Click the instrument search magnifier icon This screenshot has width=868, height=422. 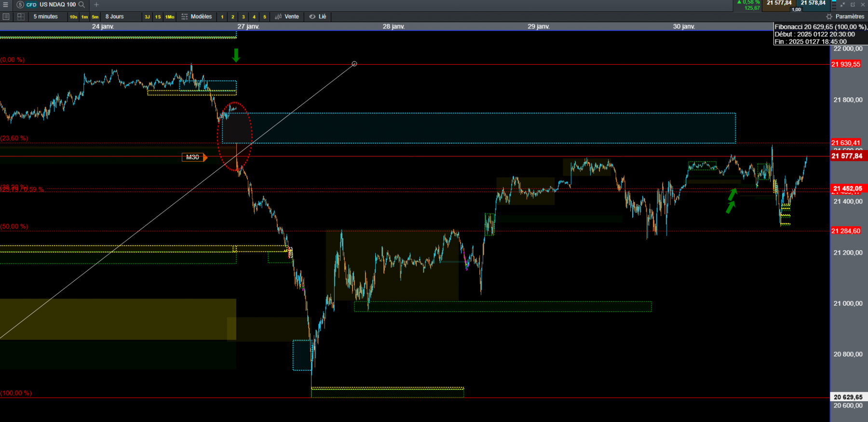pos(81,4)
